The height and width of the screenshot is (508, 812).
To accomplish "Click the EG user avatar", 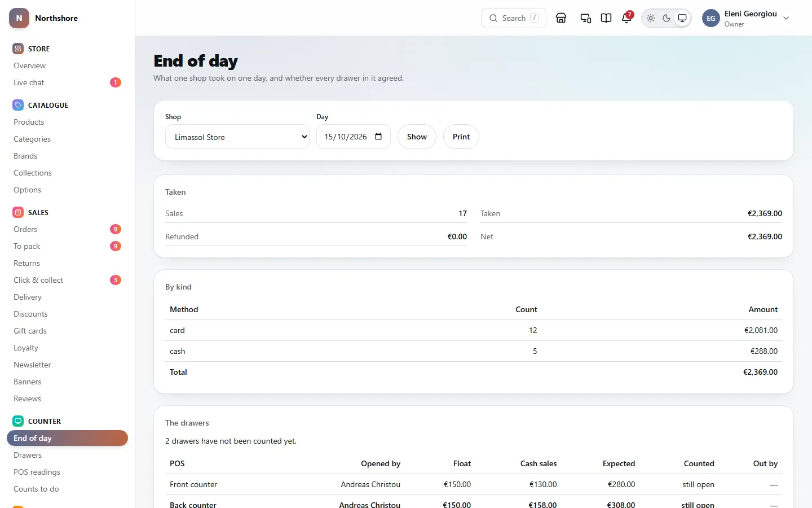I will point(711,18).
